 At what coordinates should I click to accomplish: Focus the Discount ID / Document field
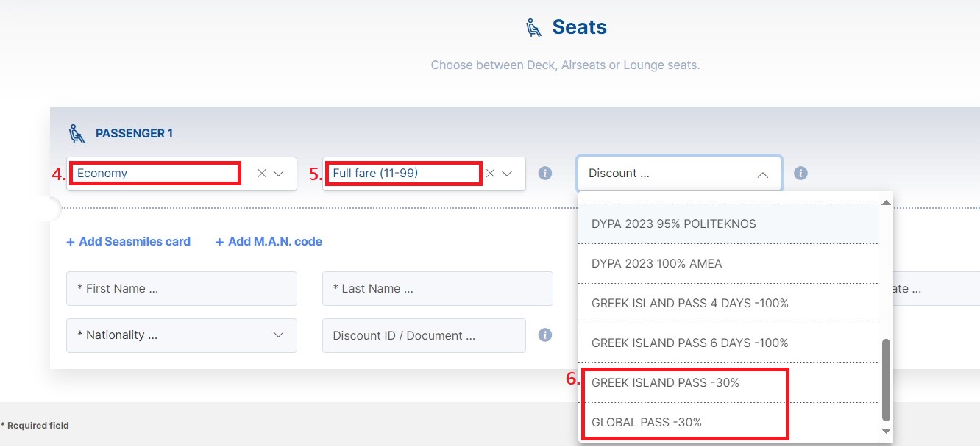click(424, 335)
